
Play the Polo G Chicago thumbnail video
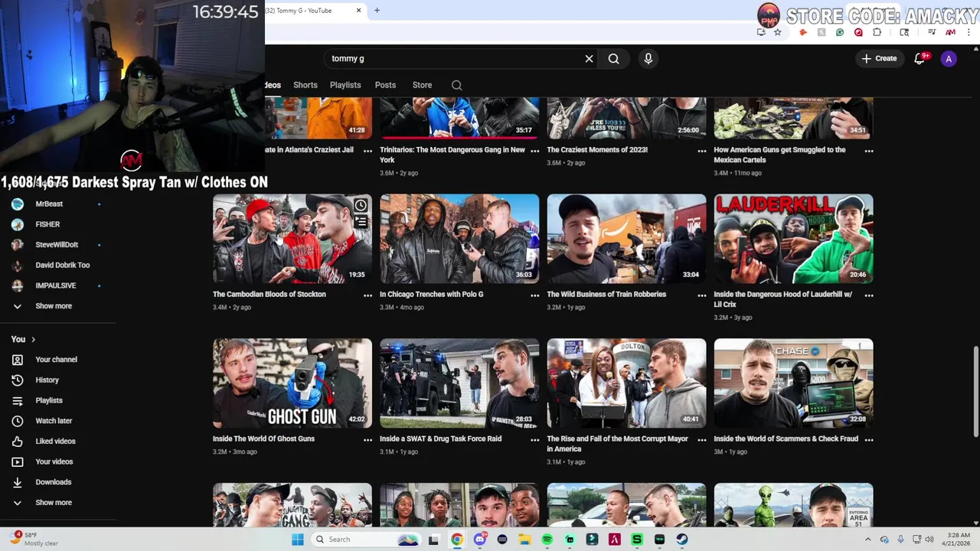pyautogui.click(x=459, y=239)
